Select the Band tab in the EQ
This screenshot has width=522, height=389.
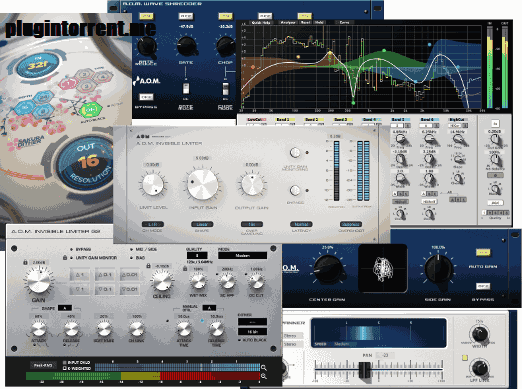tap(306, 22)
